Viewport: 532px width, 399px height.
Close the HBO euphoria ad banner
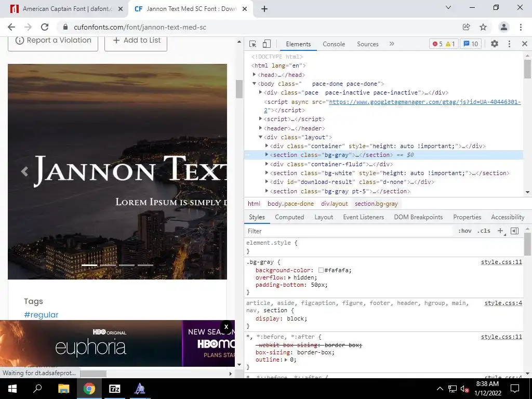(227, 327)
